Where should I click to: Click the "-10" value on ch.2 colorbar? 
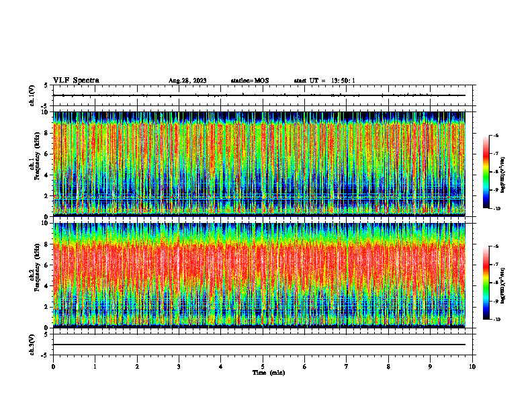(x=497, y=320)
